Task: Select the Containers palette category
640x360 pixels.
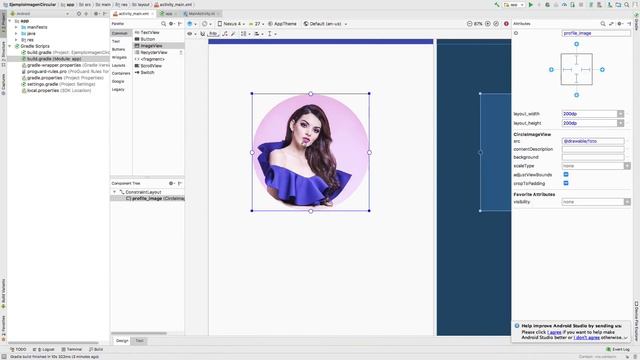Action: (x=121, y=73)
